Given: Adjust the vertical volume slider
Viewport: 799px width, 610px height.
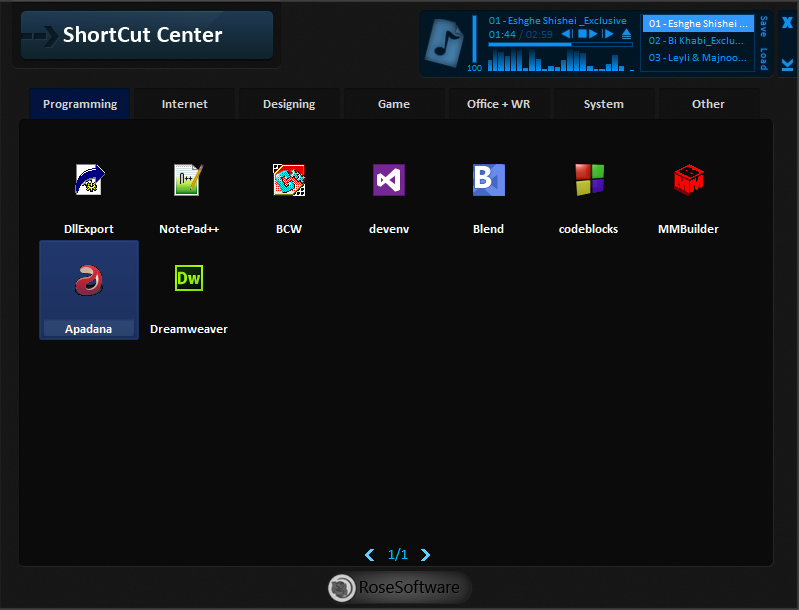Looking at the screenshot, I should tap(474, 39).
